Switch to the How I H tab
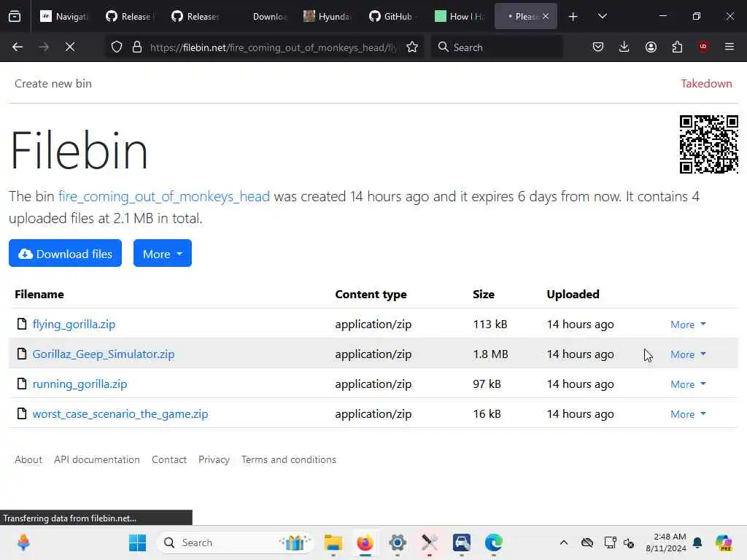 (460, 16)
